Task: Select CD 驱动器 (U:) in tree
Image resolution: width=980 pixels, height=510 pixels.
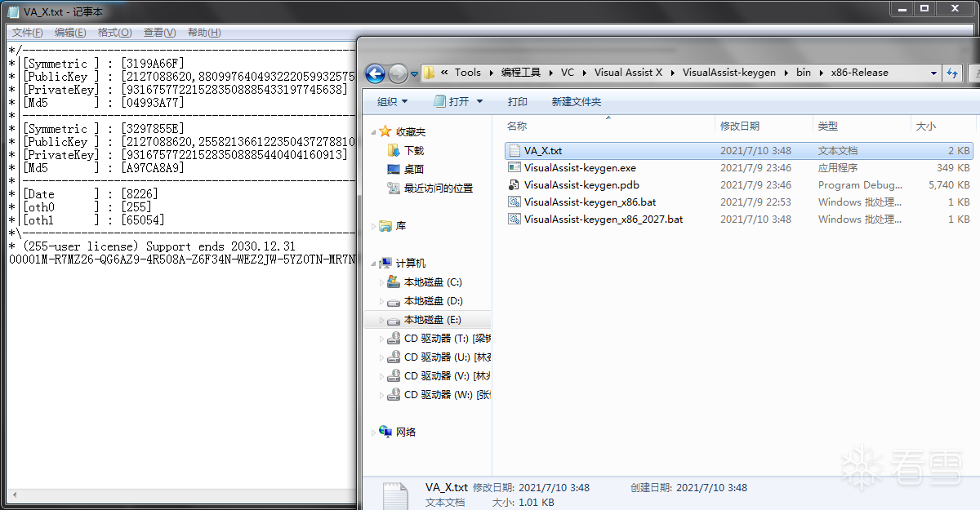Action: [448, 357]
